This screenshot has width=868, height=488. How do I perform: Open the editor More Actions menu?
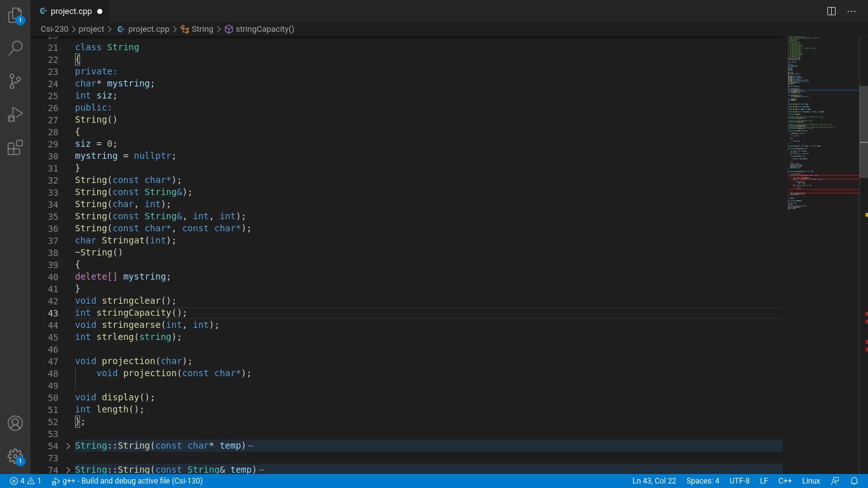click(851, 11)
